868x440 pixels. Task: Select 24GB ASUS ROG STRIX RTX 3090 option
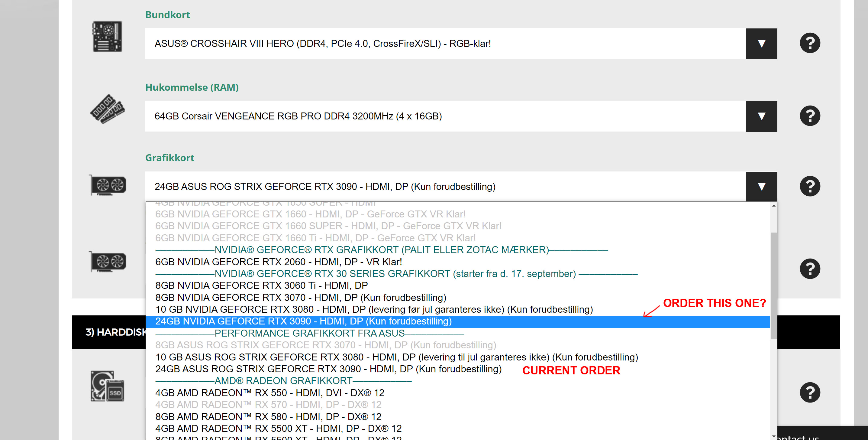(458, 369)
